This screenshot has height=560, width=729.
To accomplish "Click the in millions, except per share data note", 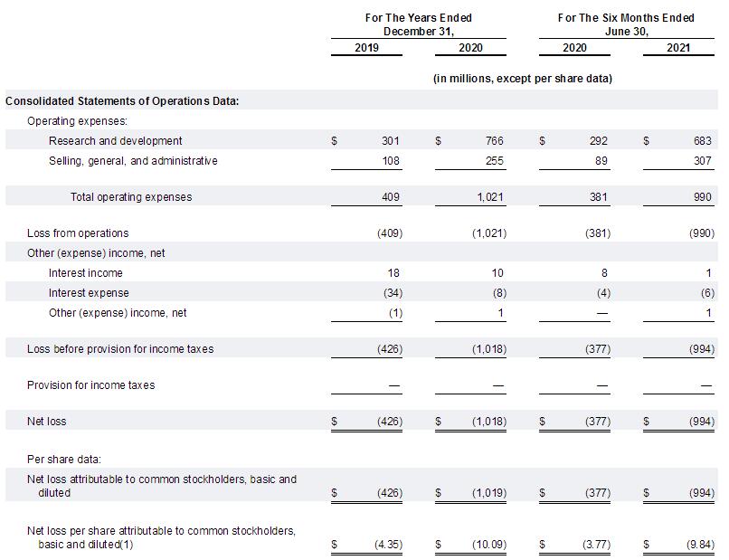I will point(523,79).
